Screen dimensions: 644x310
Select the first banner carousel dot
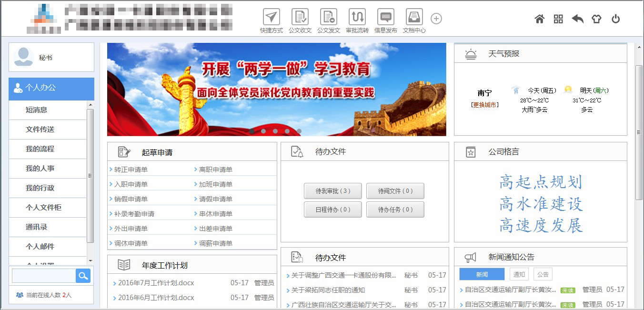[x=252, y=131]
